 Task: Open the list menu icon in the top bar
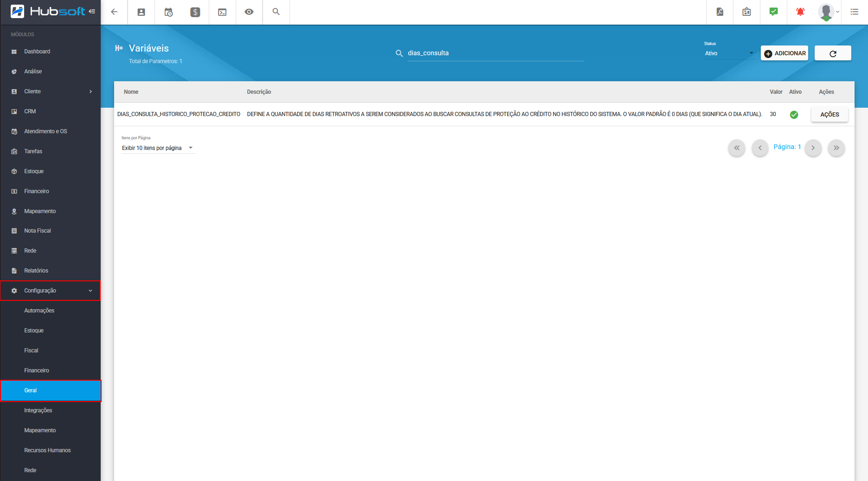[855, 12]
